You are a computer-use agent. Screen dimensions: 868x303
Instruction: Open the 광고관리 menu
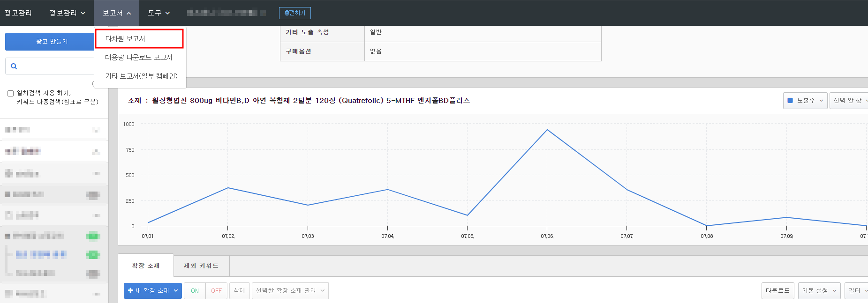pyautogui.click(x=18, y=13)
